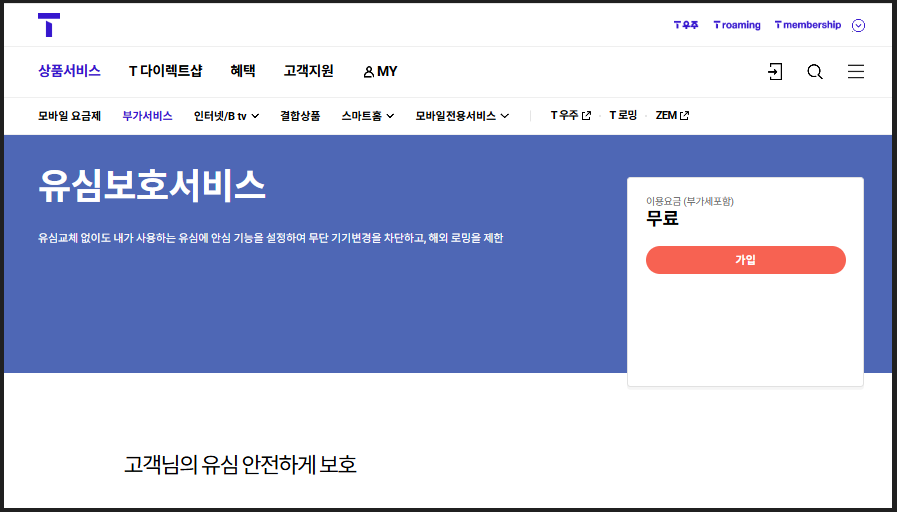Image resolution: width=897 pixels, height=512 pixels.
Task: Click the 이용요금 (부가세포함) label
Action: click(689, 201)
